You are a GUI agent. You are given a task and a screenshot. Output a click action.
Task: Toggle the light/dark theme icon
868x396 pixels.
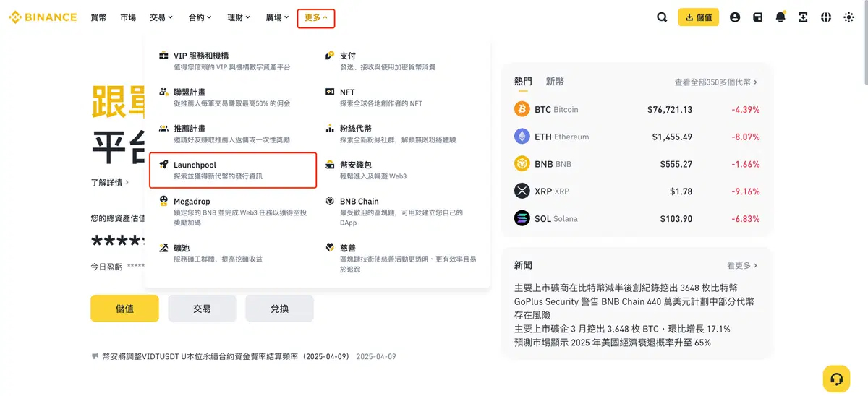[848, 17]
